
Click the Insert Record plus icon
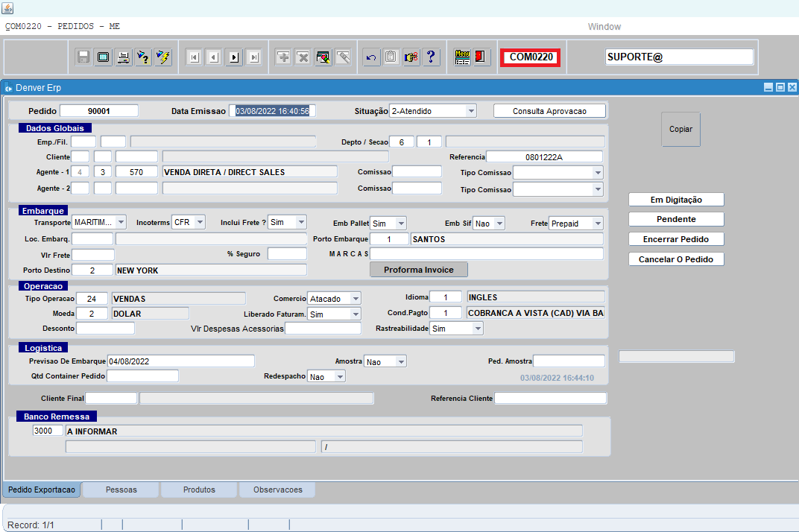pyautogui.click(x=283, y=57)
